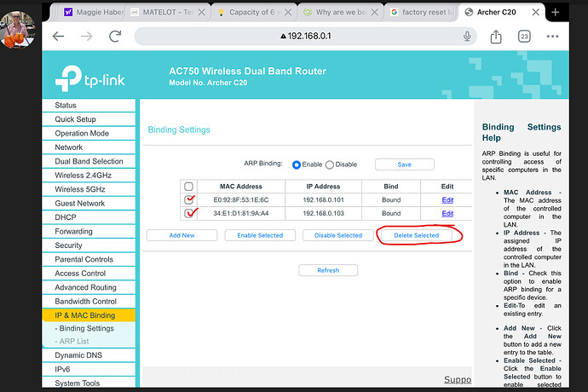Click the 192.168.0.1 address bar

305,36
